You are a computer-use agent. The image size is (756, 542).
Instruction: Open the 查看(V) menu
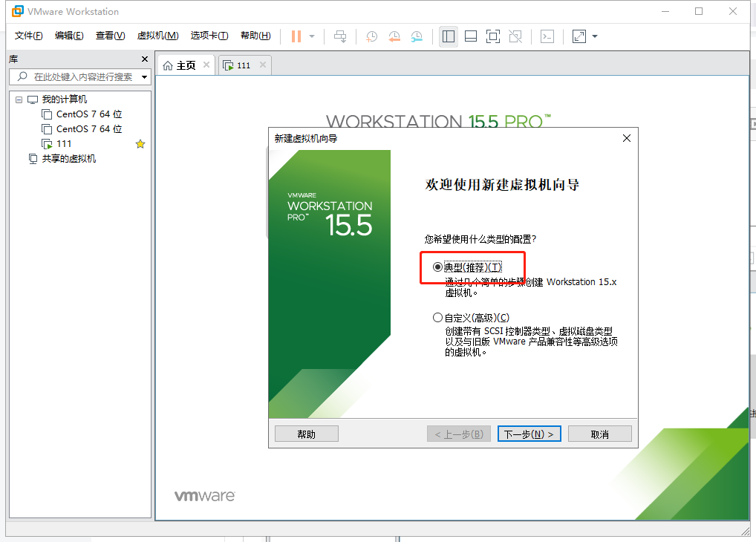coord(111,36)
